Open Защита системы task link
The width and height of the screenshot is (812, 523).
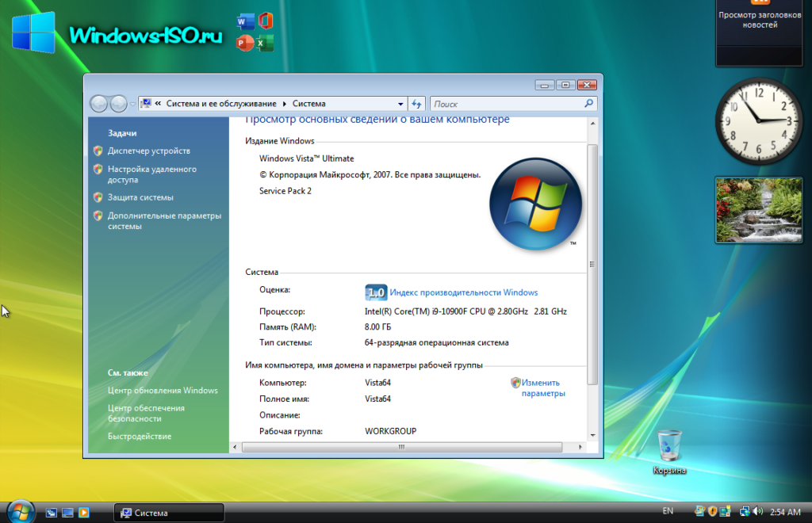140,197
